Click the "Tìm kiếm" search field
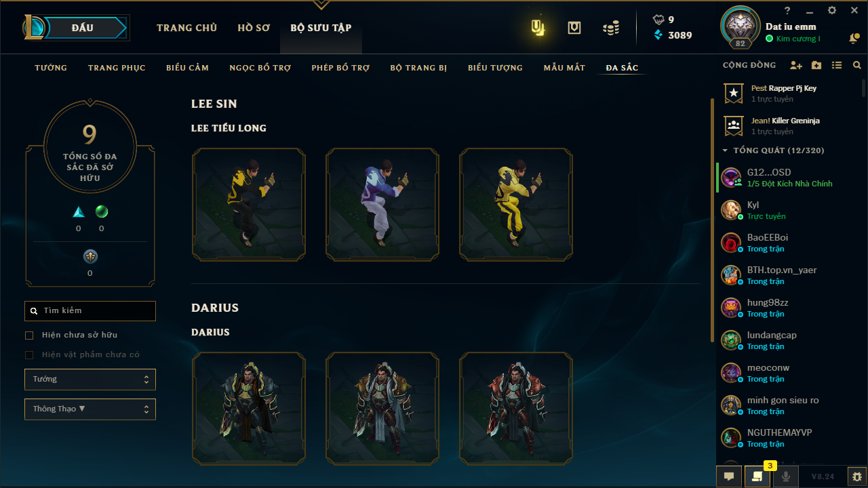 pyautogui.click(x=90, y=311)
